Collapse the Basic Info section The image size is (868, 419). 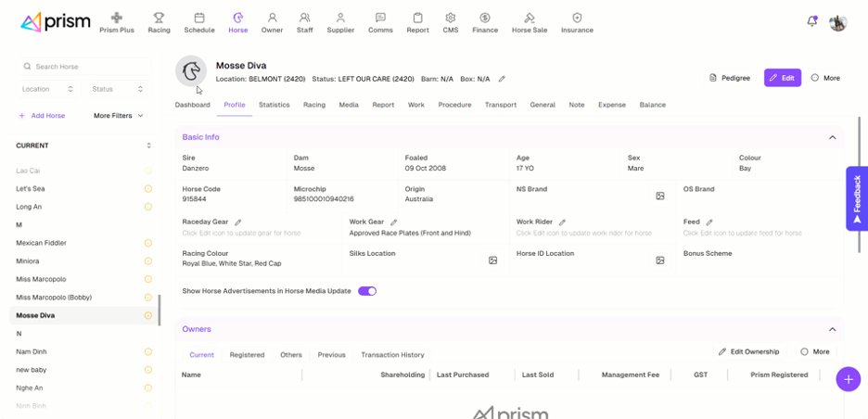[x=832, y=137]
